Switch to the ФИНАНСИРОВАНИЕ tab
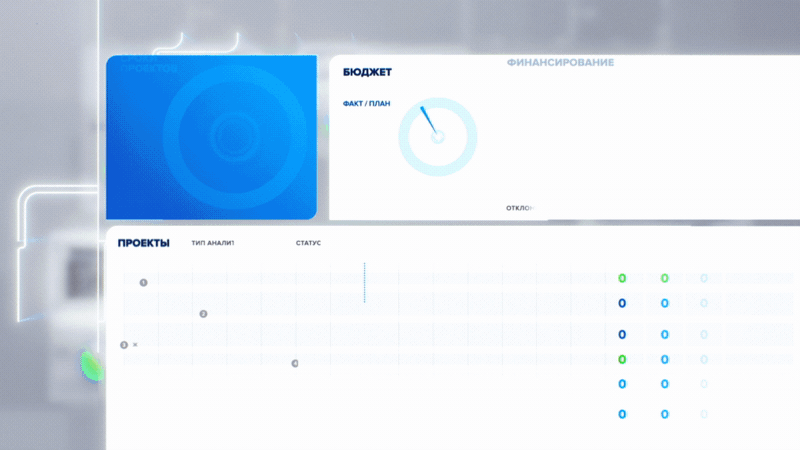800x450 pixels. click(560, 63)
